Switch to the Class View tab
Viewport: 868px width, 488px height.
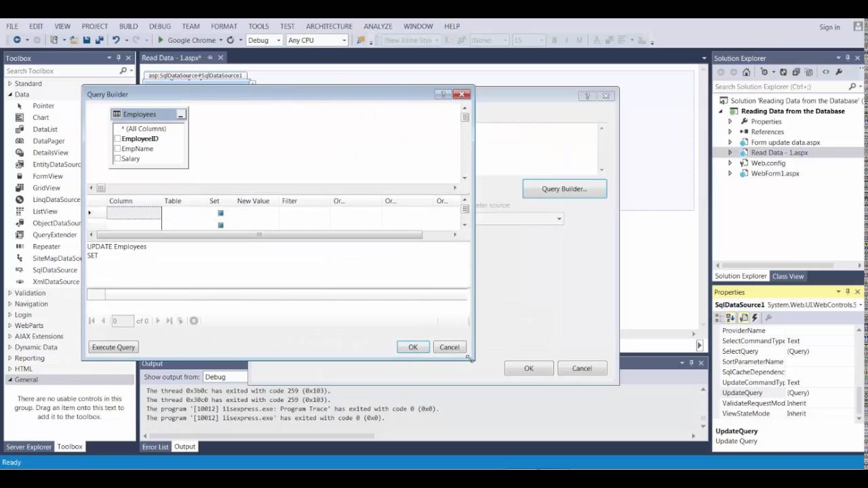click(x=788, y=276)
